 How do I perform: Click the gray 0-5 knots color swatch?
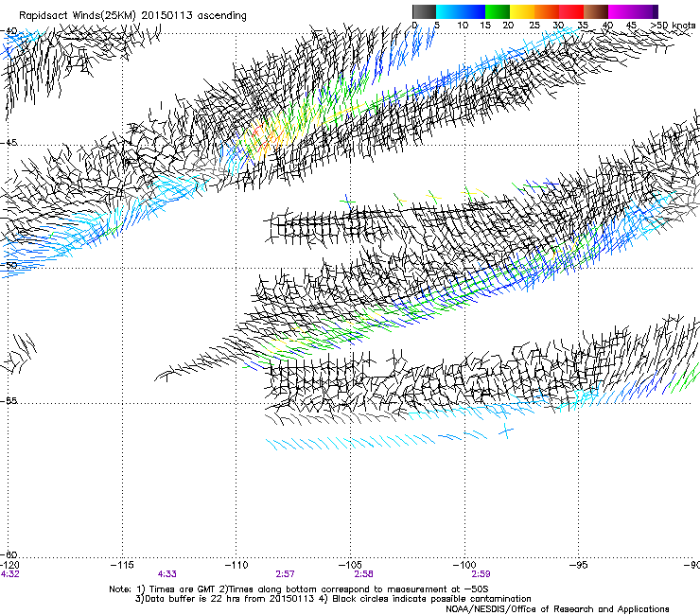click(424, 11)
